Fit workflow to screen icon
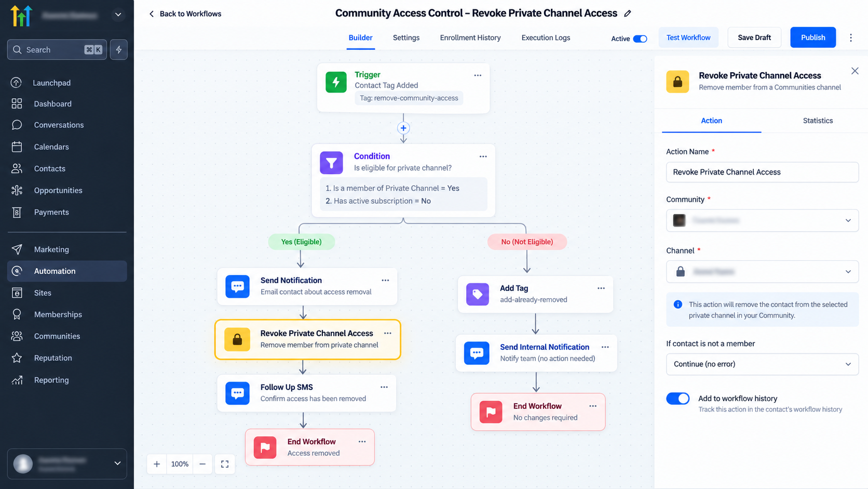This screenshot has height=489, width=868. [225, 464]
